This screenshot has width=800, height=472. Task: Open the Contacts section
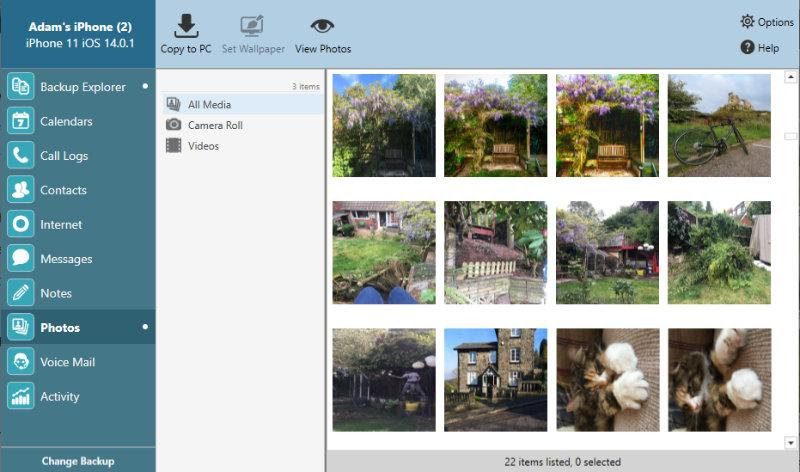[63, 190]
